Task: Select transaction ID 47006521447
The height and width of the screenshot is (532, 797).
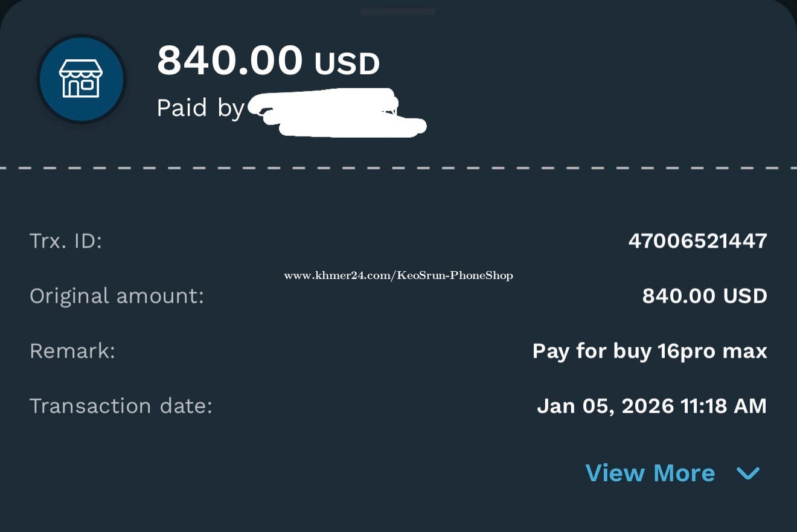Action: point(697,241)
